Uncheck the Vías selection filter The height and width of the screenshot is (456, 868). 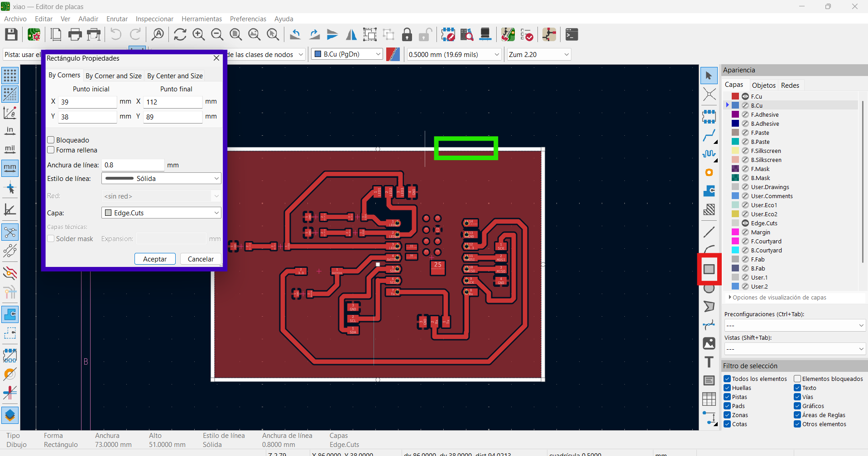[x=797, y=397]
